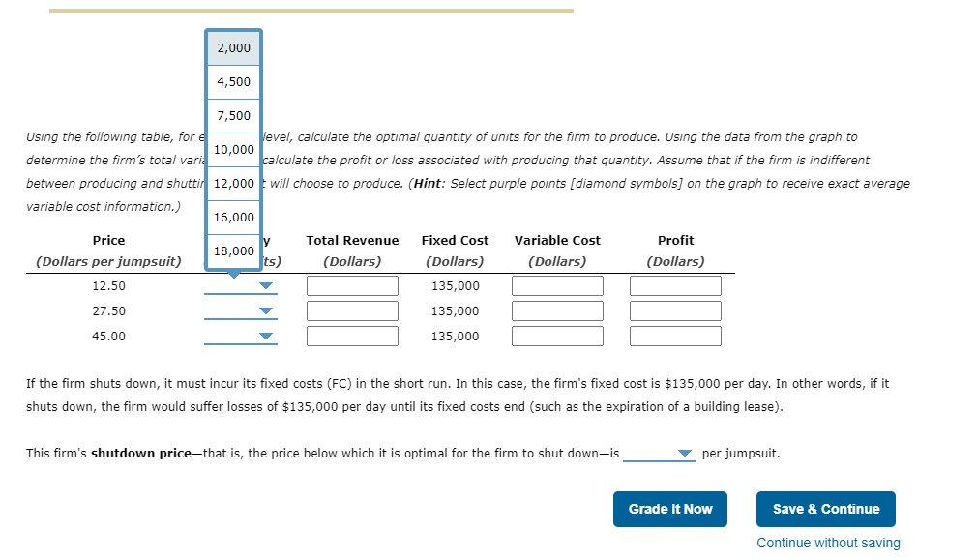Click the Continue without saving link
This screenshot has height=560, width=977.
click(x=828, y=543)
